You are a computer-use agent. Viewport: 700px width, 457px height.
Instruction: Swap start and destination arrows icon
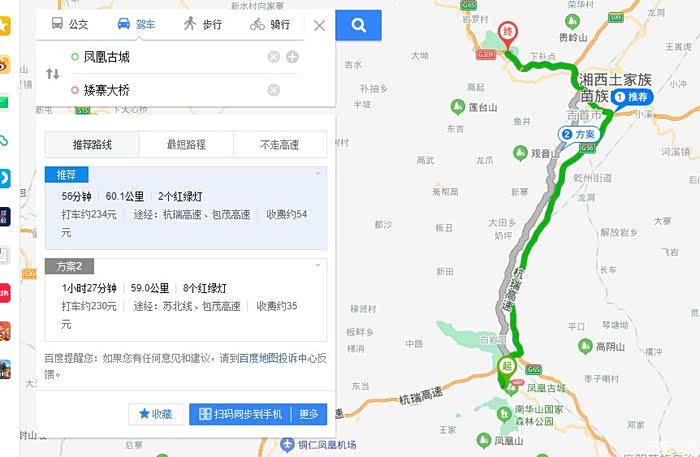coord(53,74)
